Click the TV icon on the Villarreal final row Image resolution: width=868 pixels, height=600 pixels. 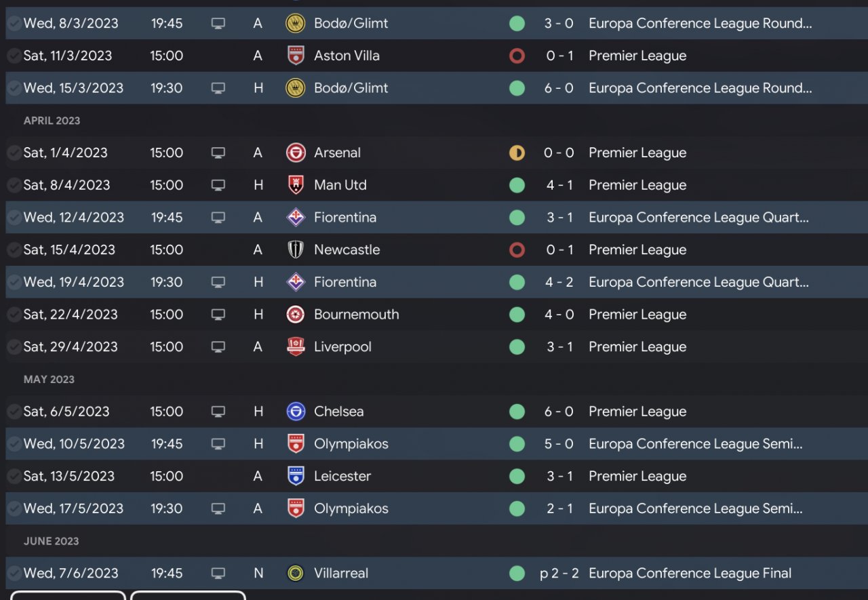tap(218, 573)
